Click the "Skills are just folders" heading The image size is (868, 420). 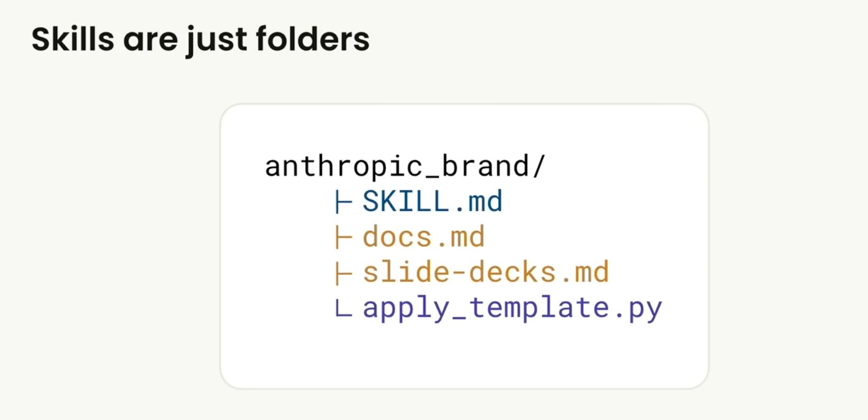pos(200,40)
